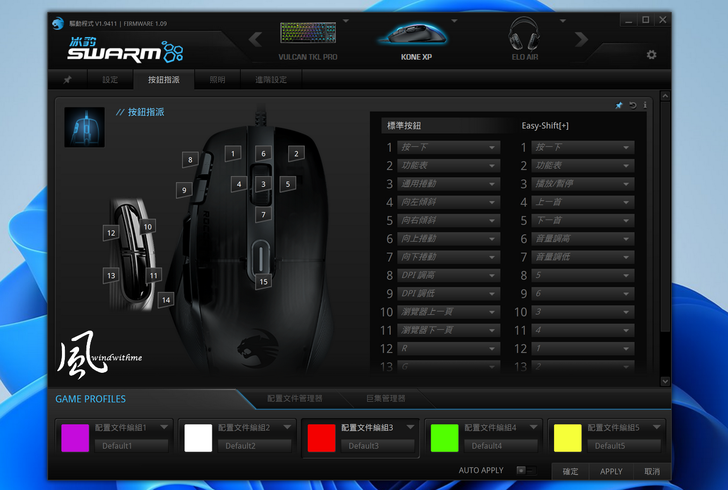This screenshot has height=490, width=728.
Task: Click scrollbar down arrow in assignment panel
Action: click(665, 381)
